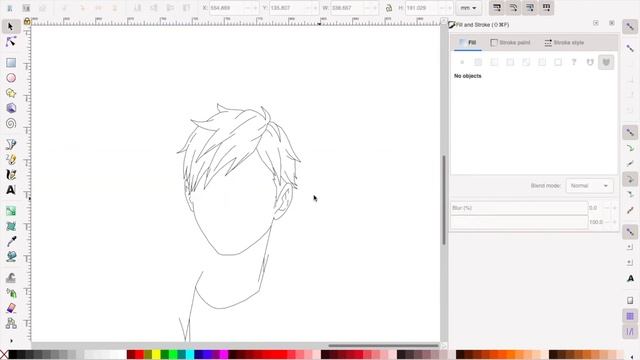Select the Node edit tool

11,42
